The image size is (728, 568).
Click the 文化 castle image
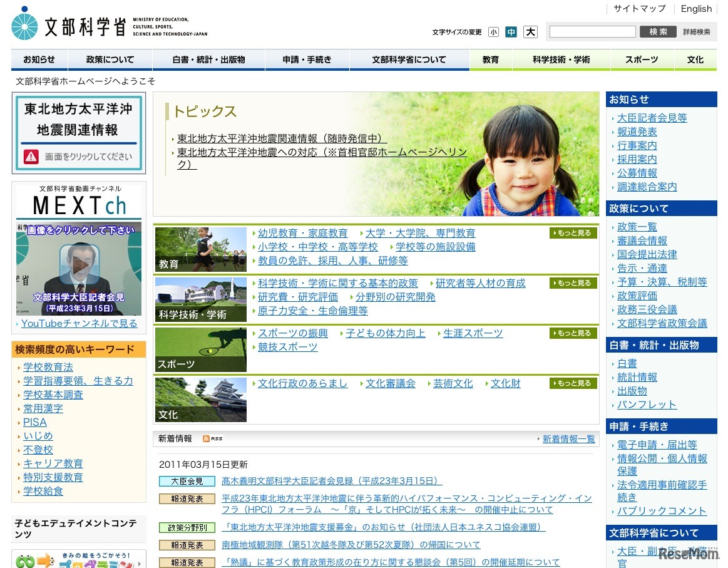point(201,400)
